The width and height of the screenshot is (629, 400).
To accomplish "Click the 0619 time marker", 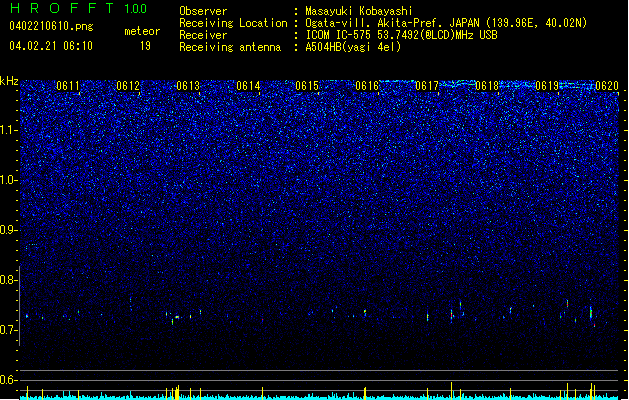I will (x=547, y=86).
